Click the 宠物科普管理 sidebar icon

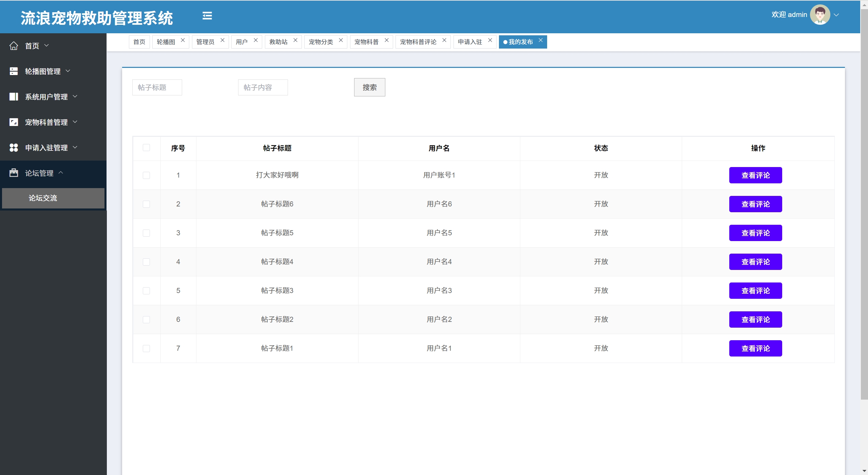click(14, 122)
